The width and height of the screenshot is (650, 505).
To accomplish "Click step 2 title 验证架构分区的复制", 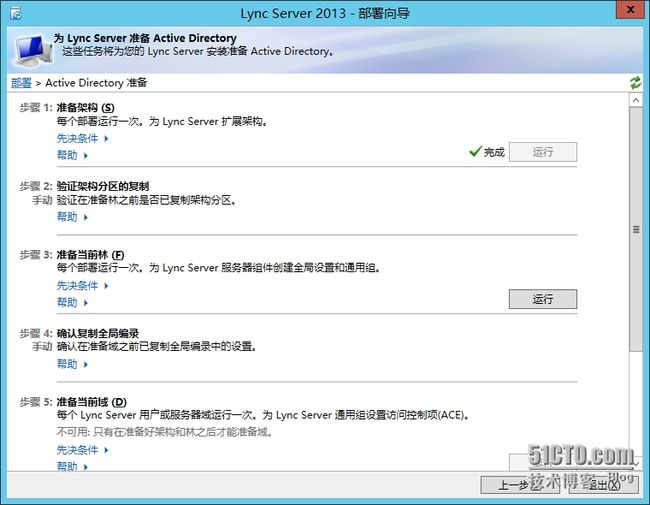I will point(103,186).
